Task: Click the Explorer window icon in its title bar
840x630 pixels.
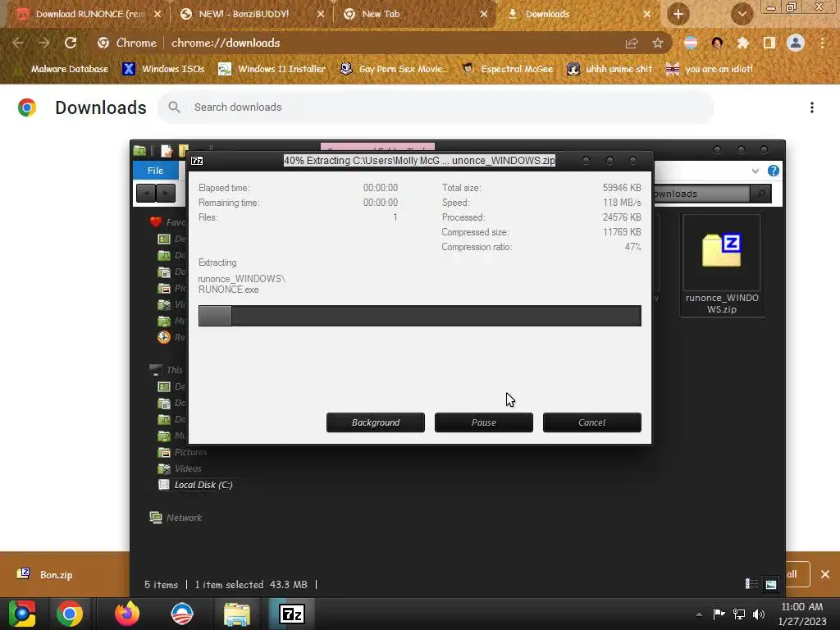Action: 139,151
